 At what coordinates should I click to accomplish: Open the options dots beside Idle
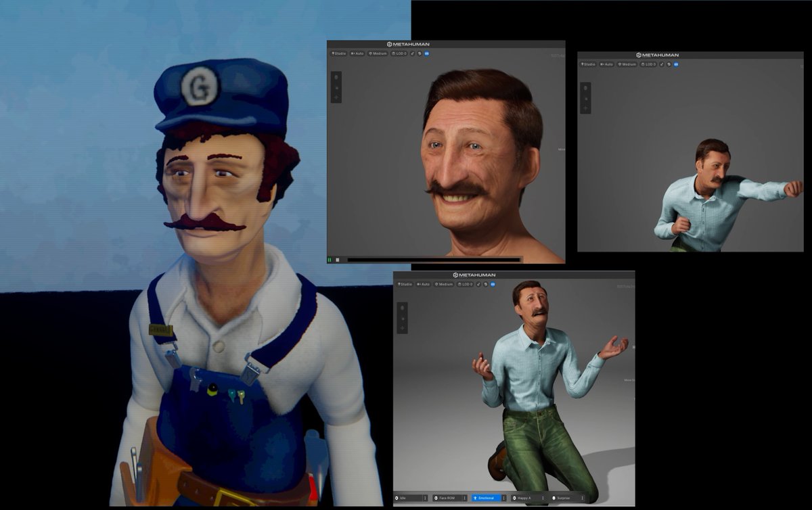tap(425, 498)
